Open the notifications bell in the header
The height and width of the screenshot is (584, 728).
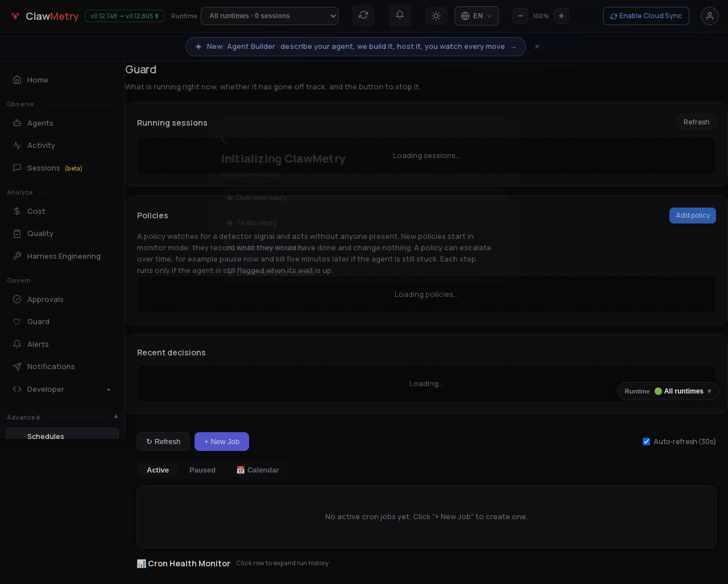(x=400, y=15)
